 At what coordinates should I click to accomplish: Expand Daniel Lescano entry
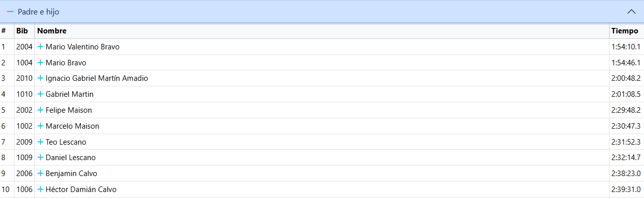(x=40, y=158)
